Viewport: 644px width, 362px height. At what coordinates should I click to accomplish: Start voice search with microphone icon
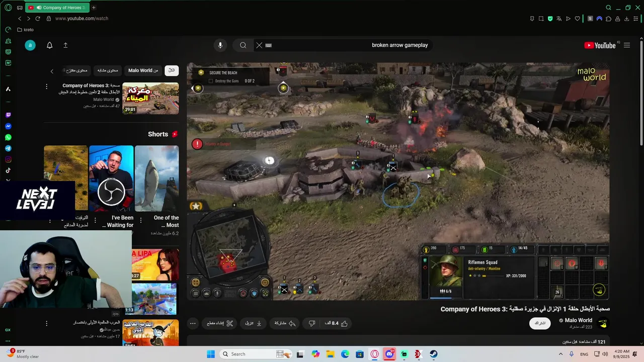tap(220, 45)
